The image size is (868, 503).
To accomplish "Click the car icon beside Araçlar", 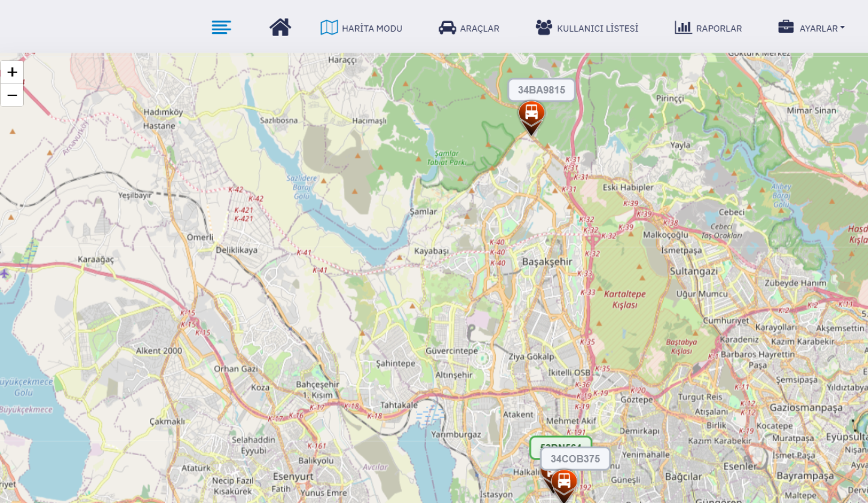I will [x=447, y=28].
